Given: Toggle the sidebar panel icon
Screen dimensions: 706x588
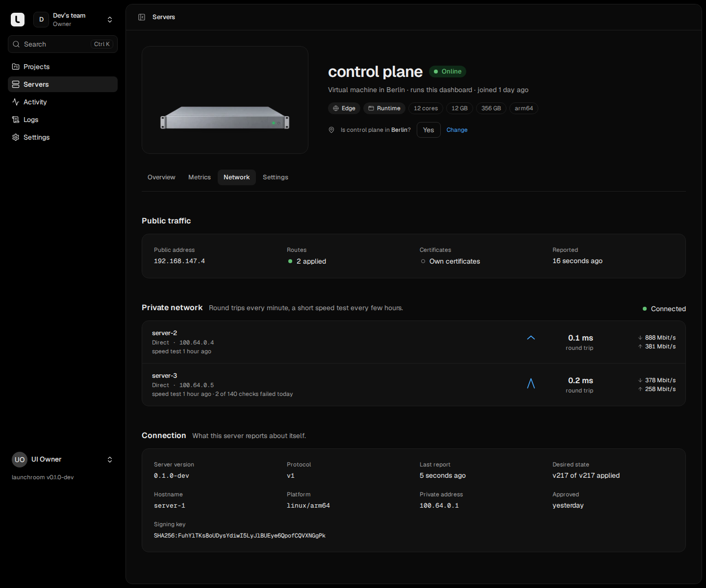Looking at the screenshot, I should 142,17.
